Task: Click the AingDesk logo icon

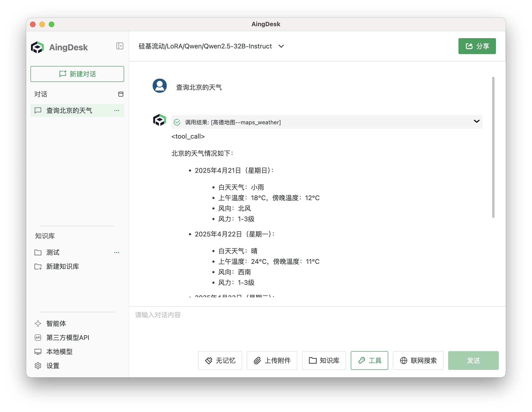Action: [x=37, y=47]
